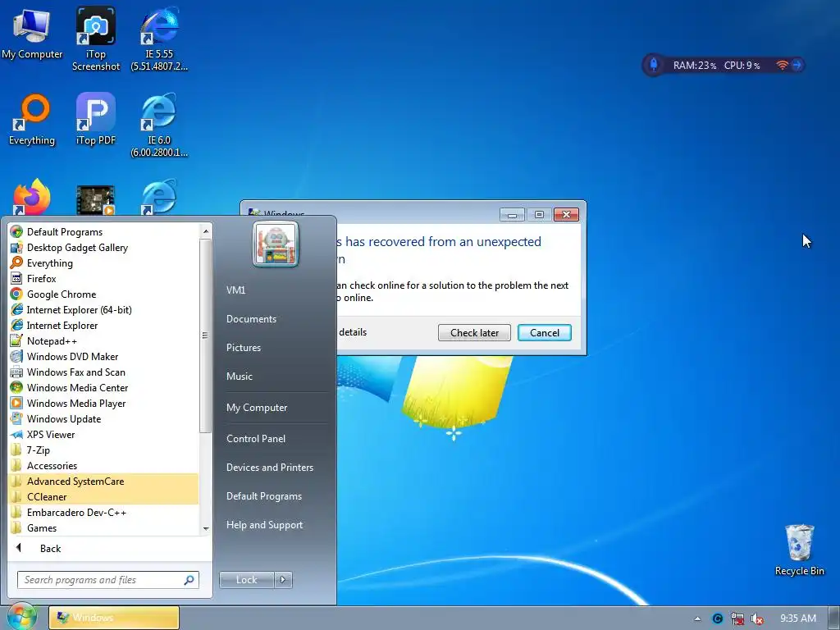Expand the Games folder
840x630 pixels.
(104, 527)
